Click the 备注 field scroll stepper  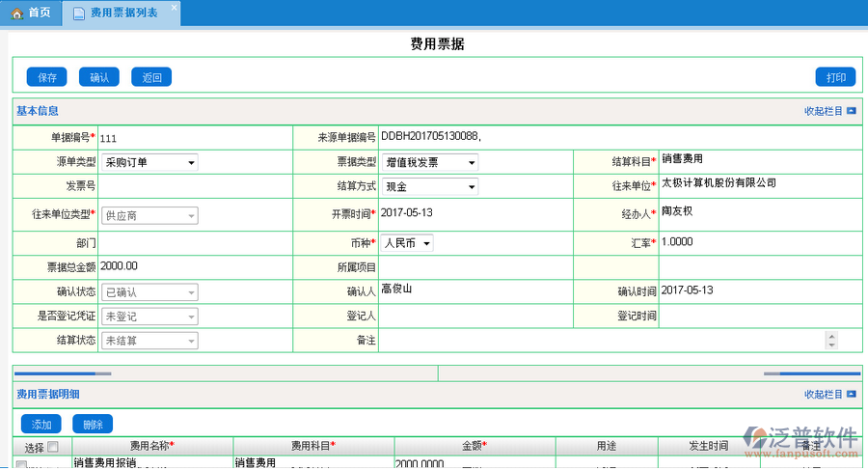830,340
